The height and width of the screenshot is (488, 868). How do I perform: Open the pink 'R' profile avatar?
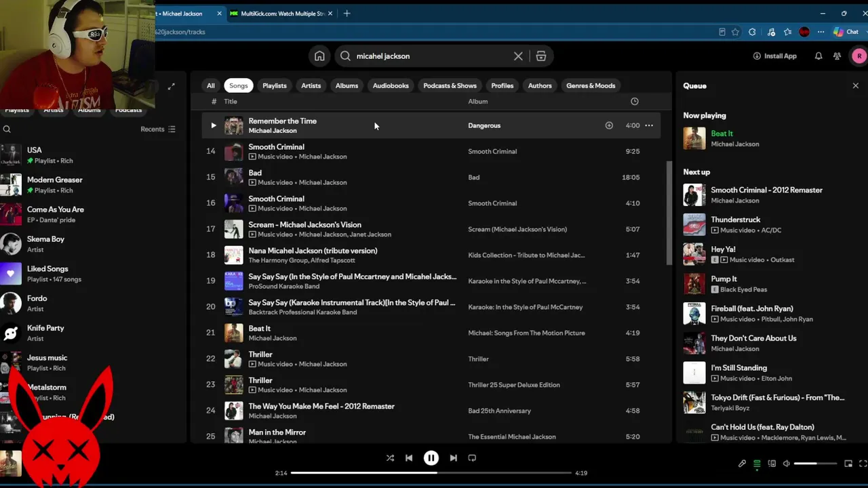coord(859,56)
